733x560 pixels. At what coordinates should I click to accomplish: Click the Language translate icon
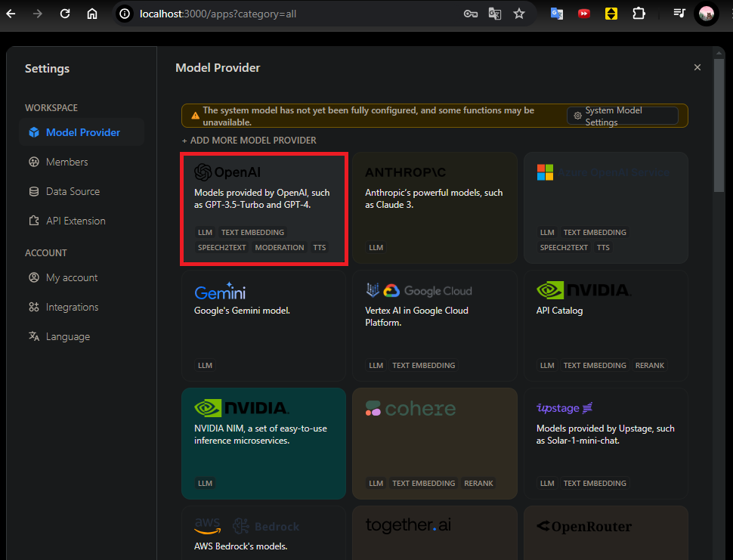point(34,336)
